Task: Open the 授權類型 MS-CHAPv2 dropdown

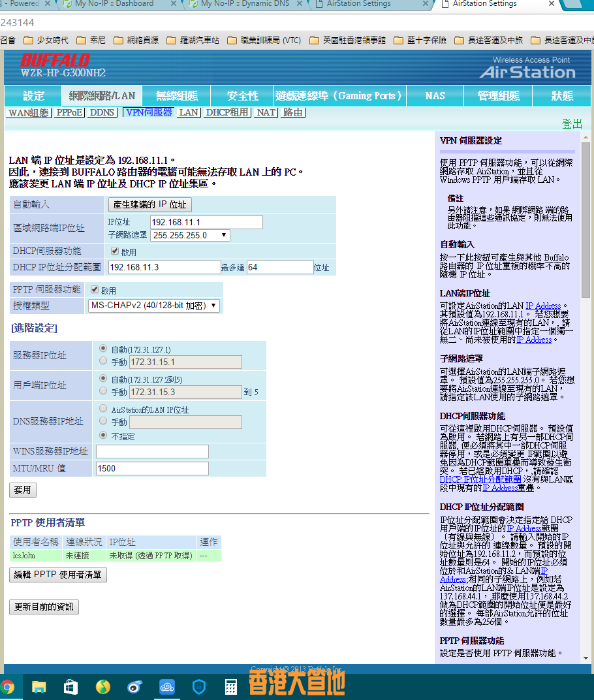Action: (154, 306)
